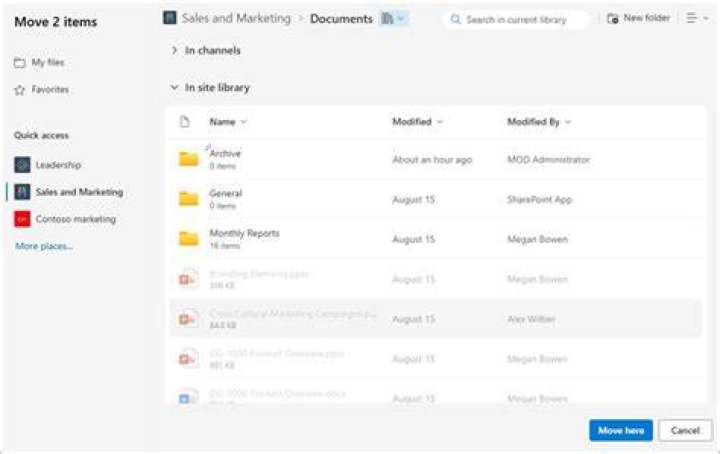Click the Favorites star icon
Screen dimensions: 720x454
pyautogui.click(x=19, y=90)
